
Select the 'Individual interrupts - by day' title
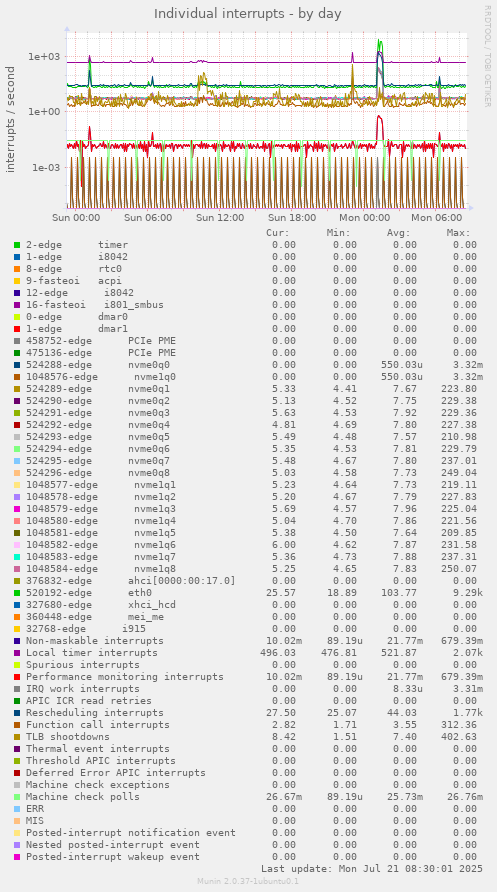coord(248,13)
